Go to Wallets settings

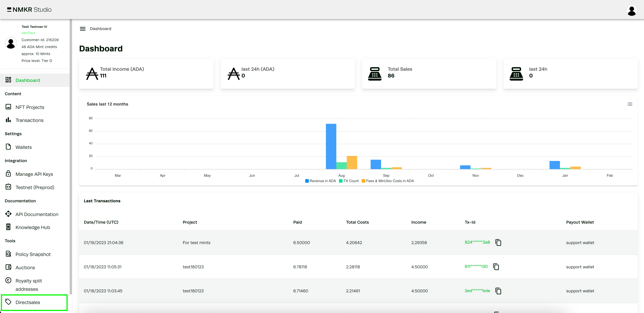[24, 147]
